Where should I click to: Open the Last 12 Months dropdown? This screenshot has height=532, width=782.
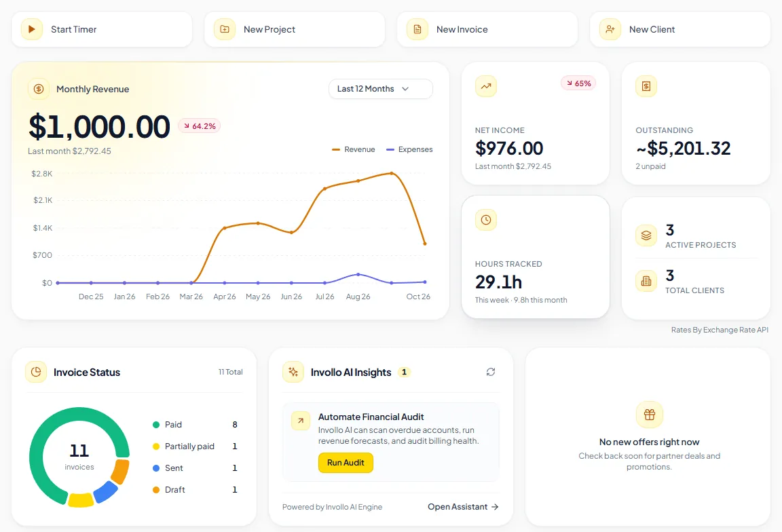[381, 89]
